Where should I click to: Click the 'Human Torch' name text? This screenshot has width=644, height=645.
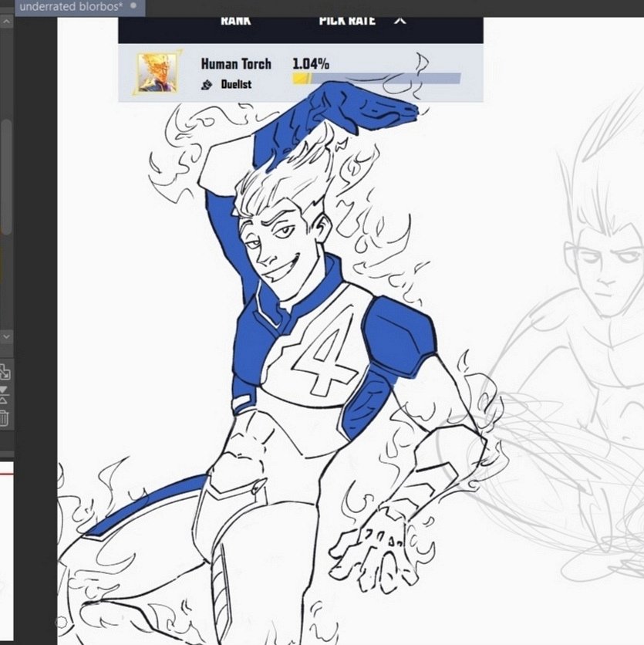coord(236,64)
